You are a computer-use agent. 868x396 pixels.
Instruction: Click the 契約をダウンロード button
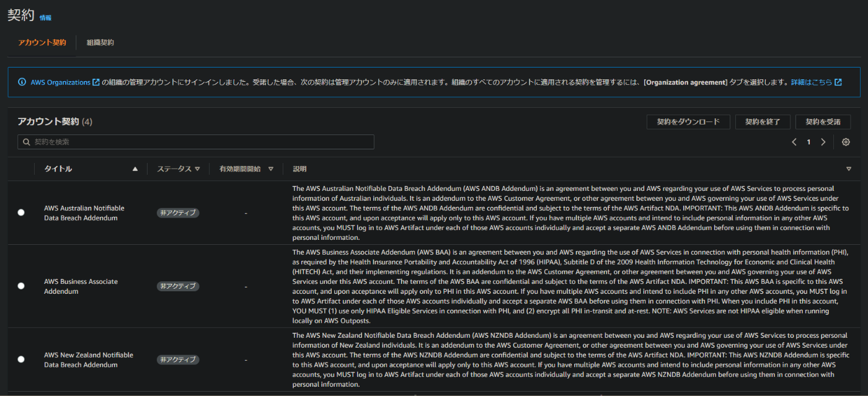pos(688,122)
